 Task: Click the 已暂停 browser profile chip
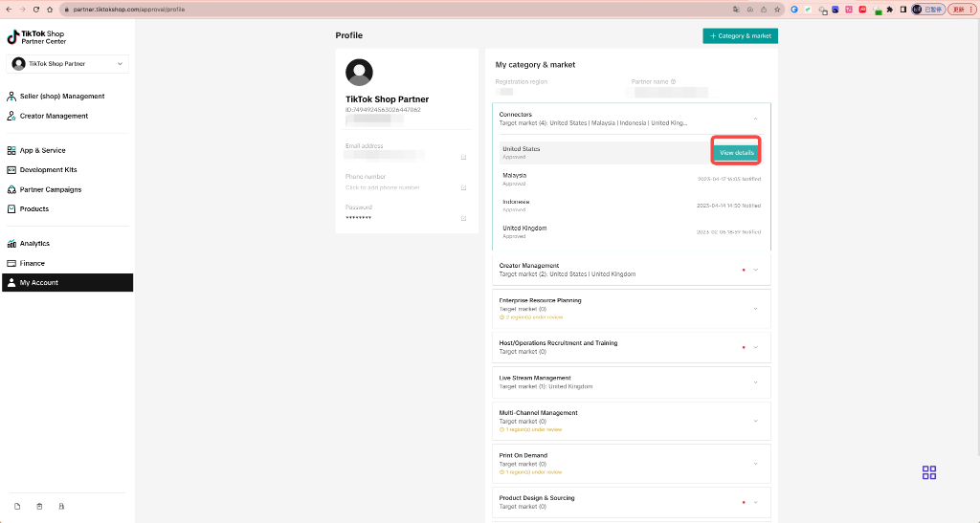click(x=928, y=10)
